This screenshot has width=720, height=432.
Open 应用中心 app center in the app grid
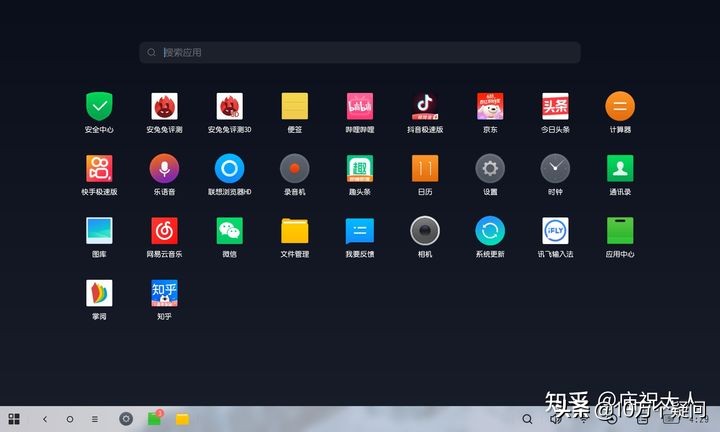(620, 230)
